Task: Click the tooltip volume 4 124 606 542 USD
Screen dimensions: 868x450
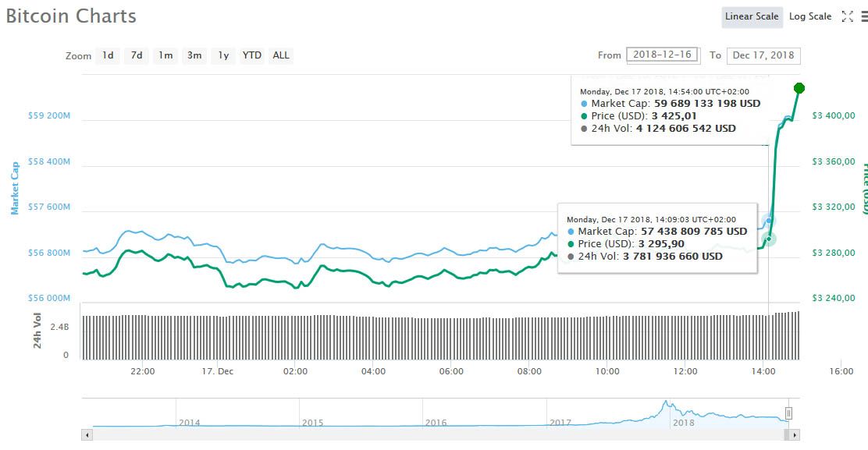Action: click(686, 129)
